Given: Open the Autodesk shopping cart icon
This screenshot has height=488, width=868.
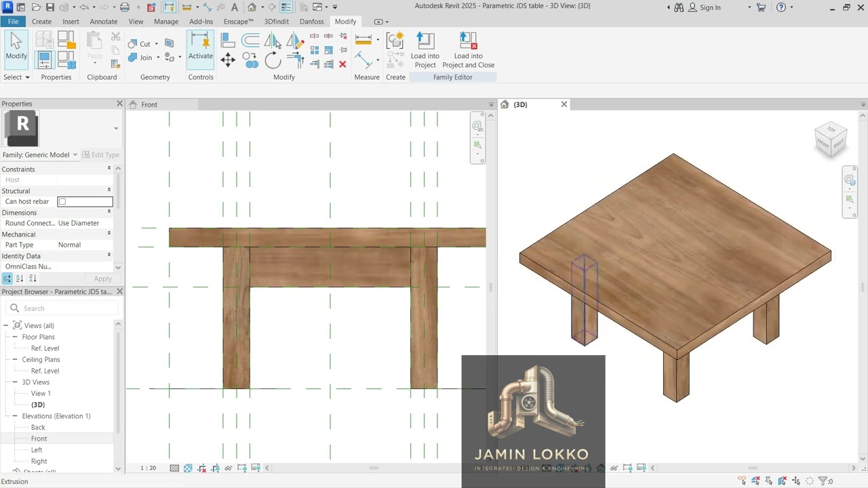Looking at the screenshot, I should pos(761,7).
